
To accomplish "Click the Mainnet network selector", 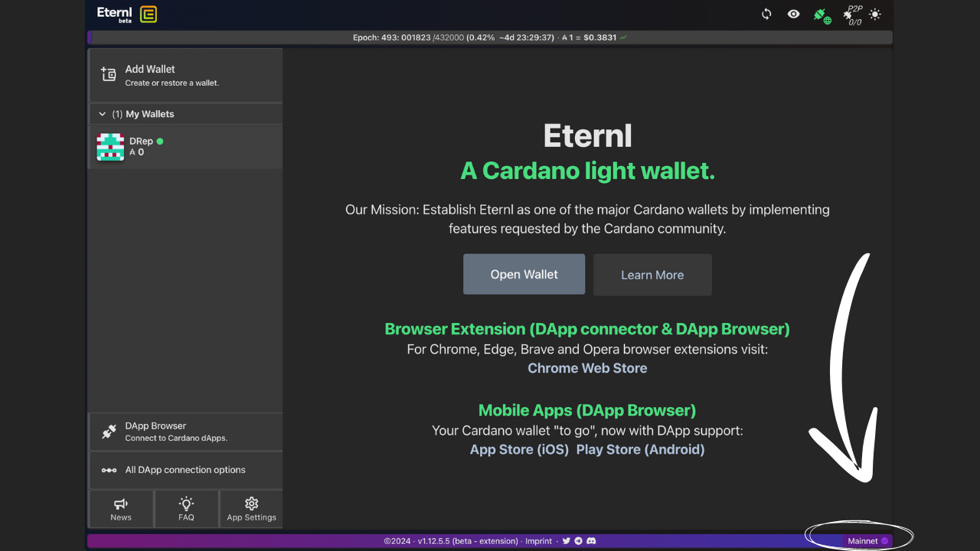I will [x=867, y=541].
